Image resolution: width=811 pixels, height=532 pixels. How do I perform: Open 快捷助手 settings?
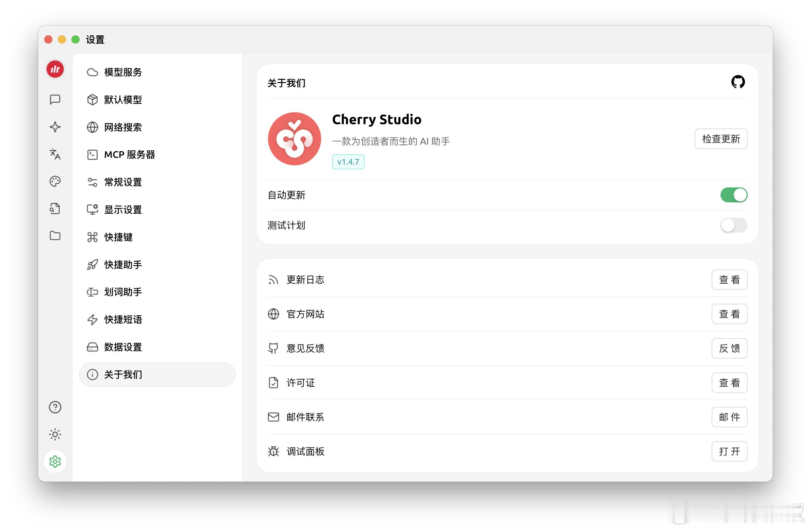(x=158, y=265)
